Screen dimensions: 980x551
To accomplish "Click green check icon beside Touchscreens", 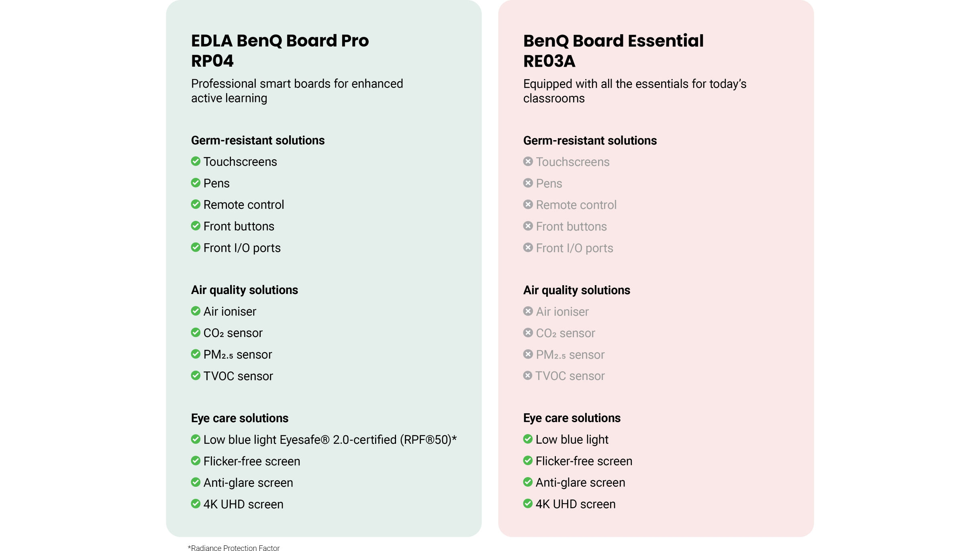I will coord(196,161).
